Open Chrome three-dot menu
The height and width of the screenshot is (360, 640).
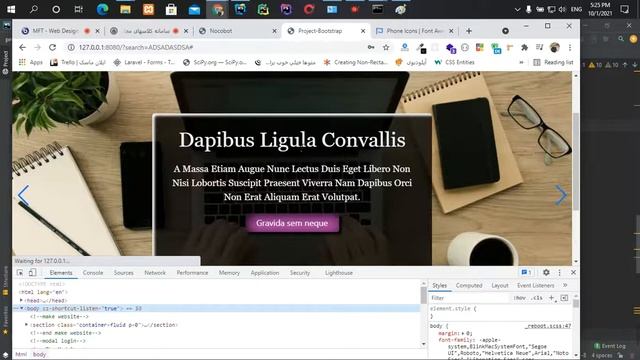(570, 47)
